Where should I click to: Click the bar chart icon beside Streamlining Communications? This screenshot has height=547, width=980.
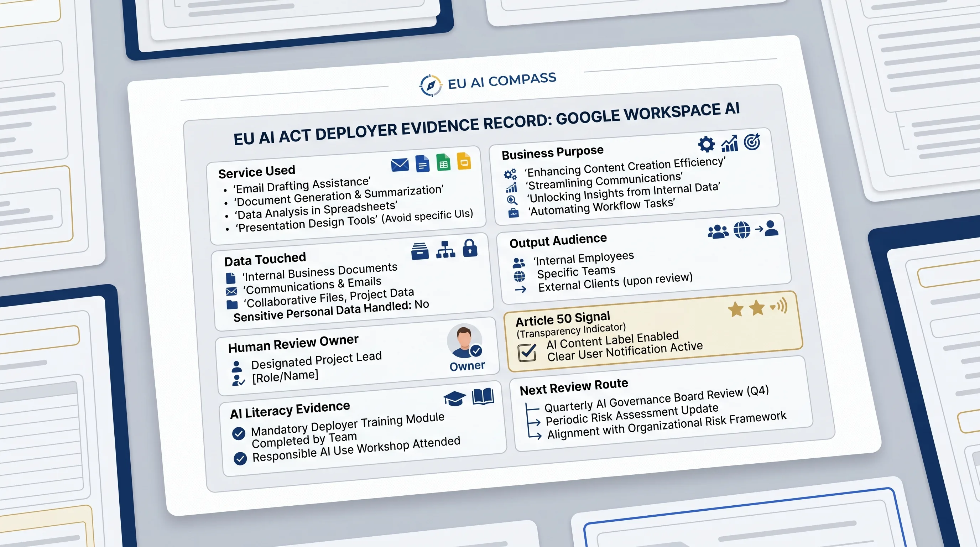pyautogui.click(x=511, y=188)
